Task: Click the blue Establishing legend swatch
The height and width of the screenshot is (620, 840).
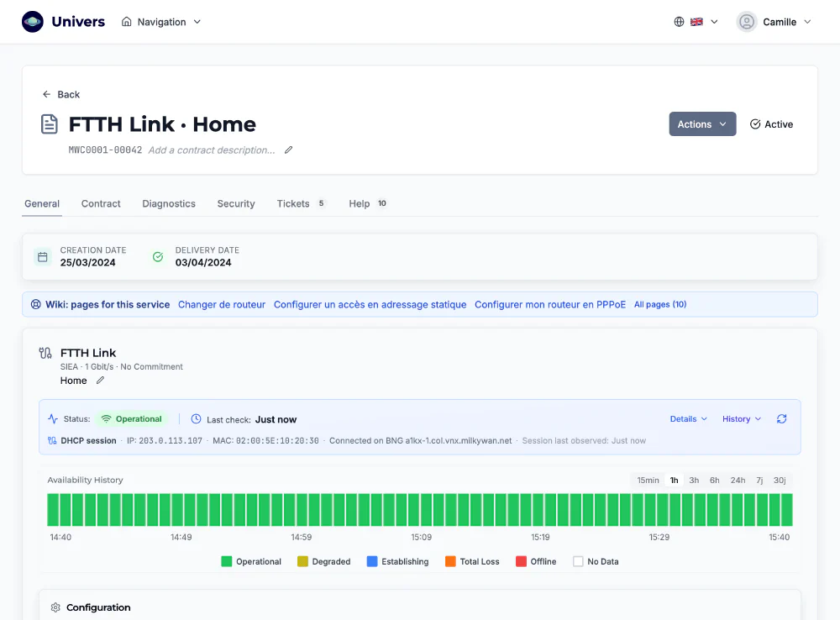Action: coord(372,561)
